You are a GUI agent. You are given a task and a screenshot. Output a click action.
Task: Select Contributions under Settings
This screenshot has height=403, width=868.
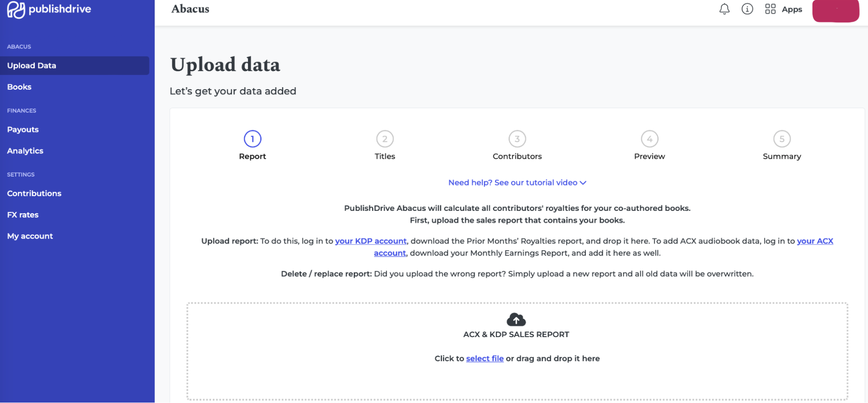34,193
